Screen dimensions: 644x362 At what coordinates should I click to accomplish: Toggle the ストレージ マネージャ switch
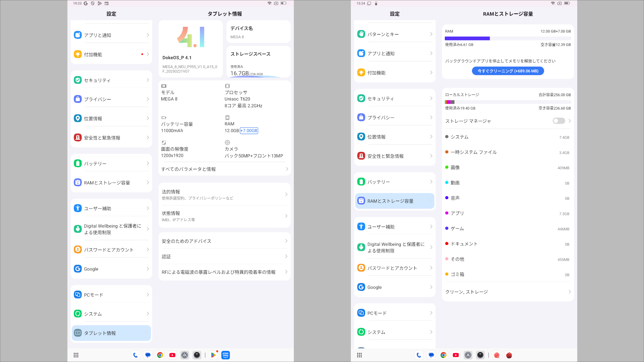pos(558,121)
